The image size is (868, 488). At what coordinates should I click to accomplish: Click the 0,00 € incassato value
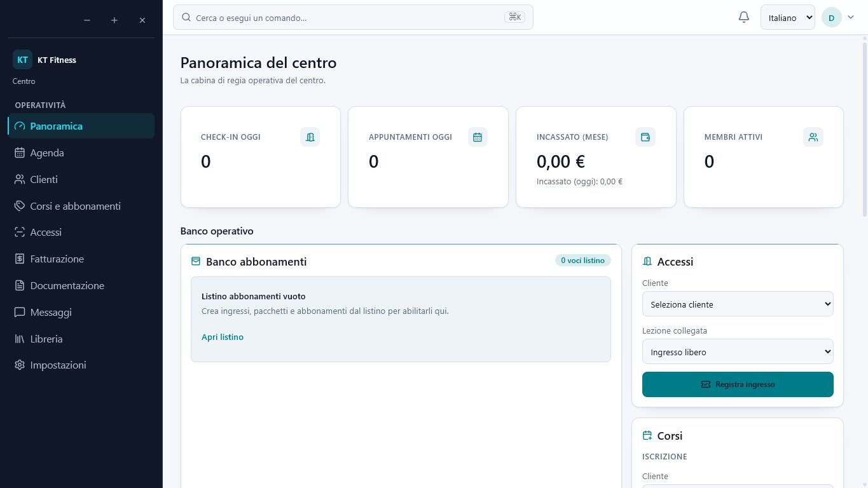pos(561,161)
